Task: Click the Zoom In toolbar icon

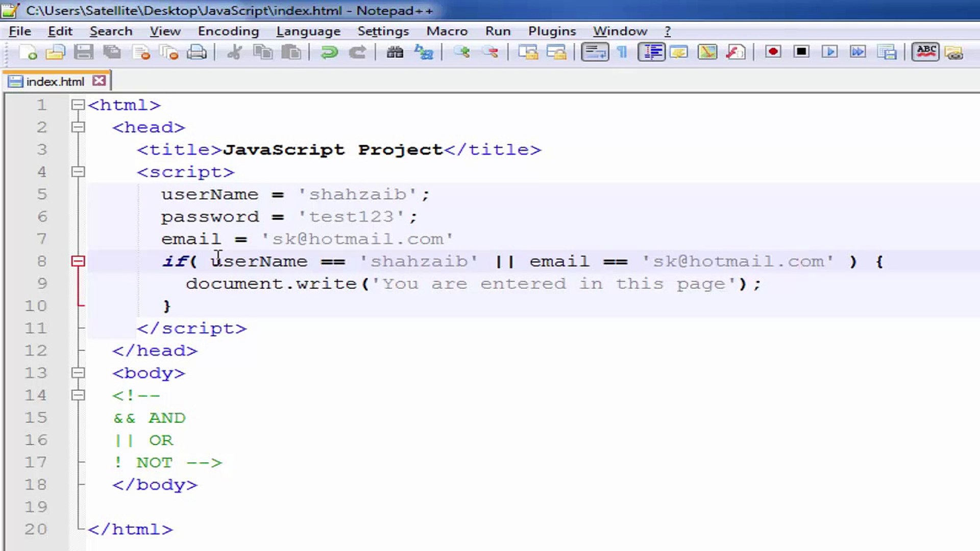Action: pos(462,52)
